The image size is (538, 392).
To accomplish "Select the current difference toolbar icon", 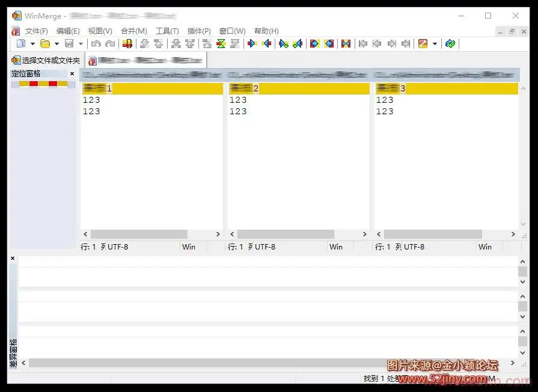I will coord(127,43).
